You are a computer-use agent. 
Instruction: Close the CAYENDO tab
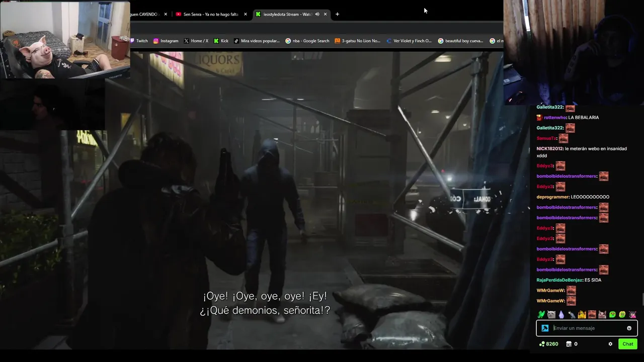pyautogui.click(x=166, y=14)
